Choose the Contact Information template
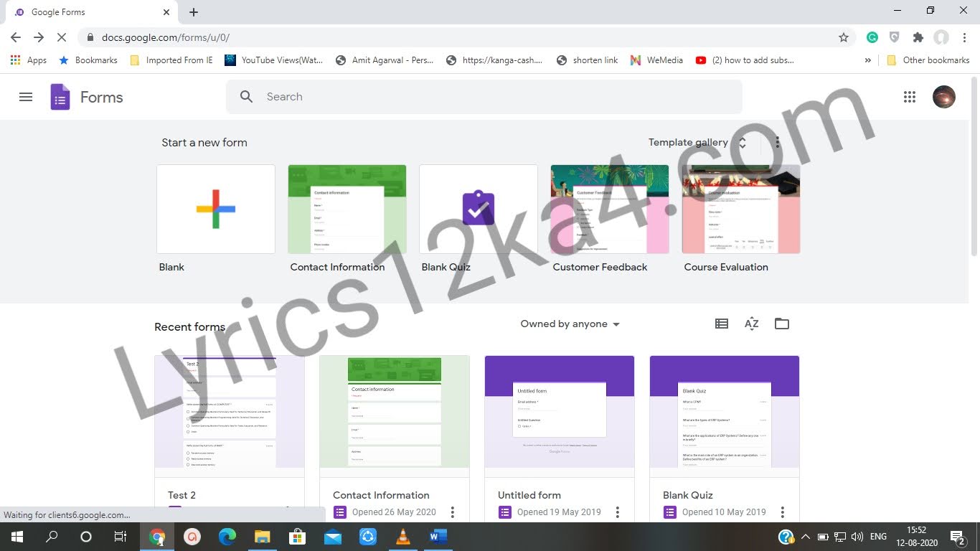980x551 pixels. [x=347, y=209]
